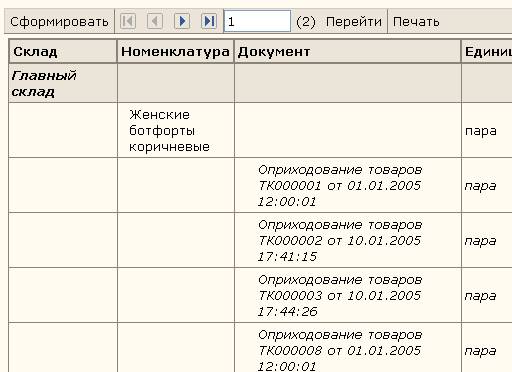Select the Единица column header
The width and height of the screenshot is (512, 372).
coord(487,51)
